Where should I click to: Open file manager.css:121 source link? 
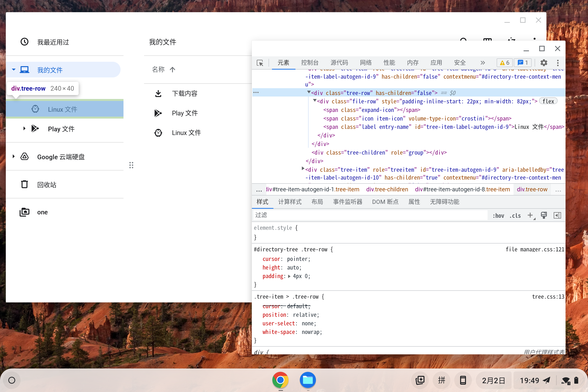[x=535, y=249]
